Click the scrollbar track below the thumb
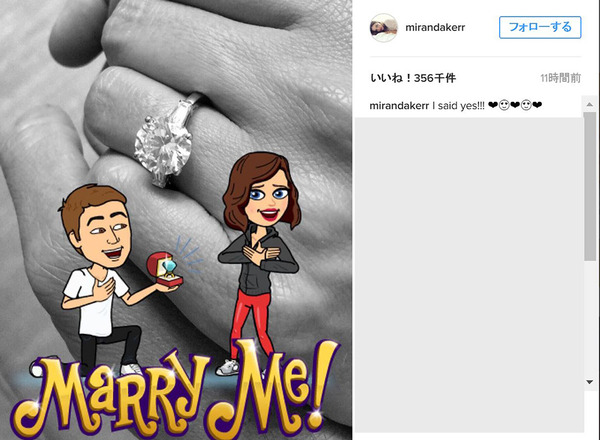Image resolution: width=600 pixels, height=440 pixels. coord(590,318)
